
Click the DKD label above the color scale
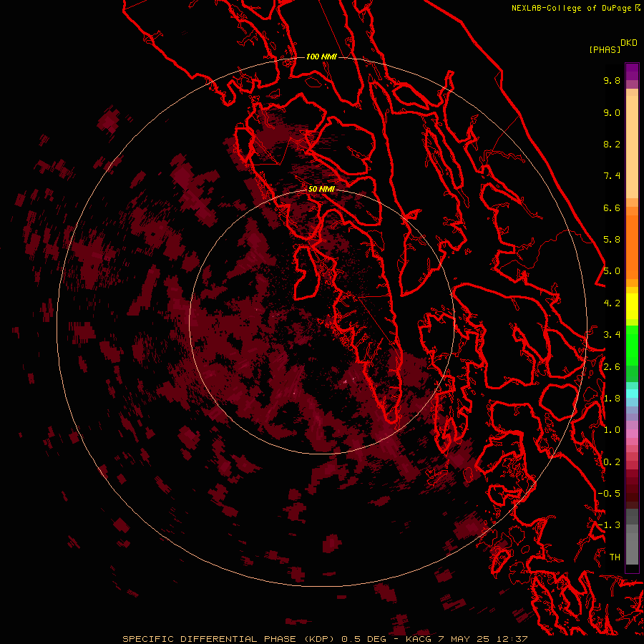tap(628, 43)
